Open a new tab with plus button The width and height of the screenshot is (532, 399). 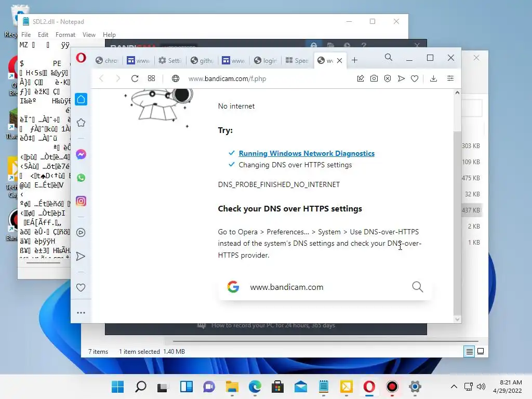354,60
